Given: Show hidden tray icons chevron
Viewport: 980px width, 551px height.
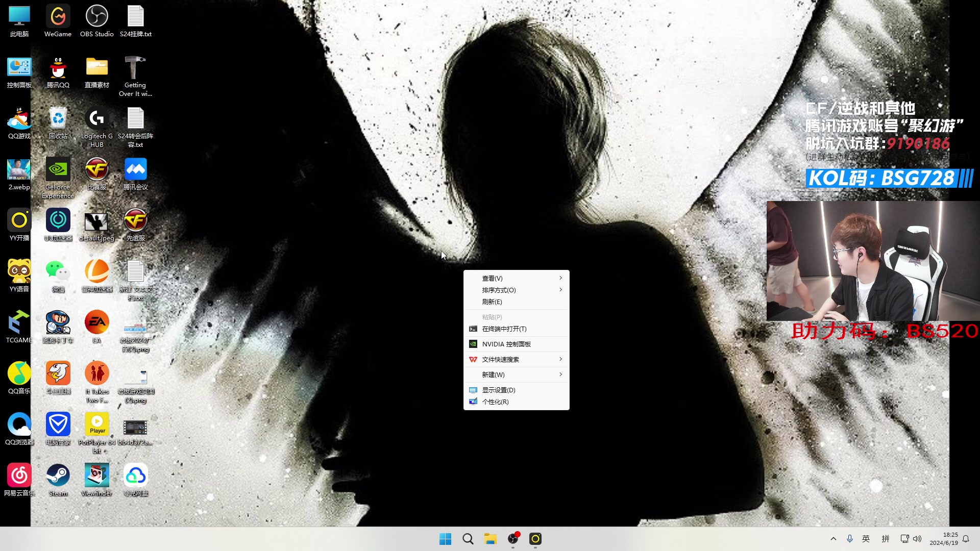Looking at the screenshot, I should (x=834, y=539).
